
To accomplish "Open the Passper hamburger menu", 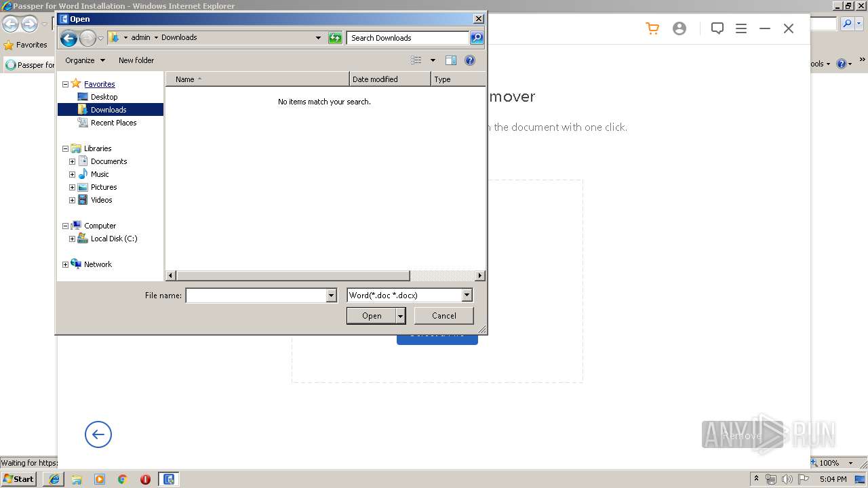I will (x=741, y=28).
